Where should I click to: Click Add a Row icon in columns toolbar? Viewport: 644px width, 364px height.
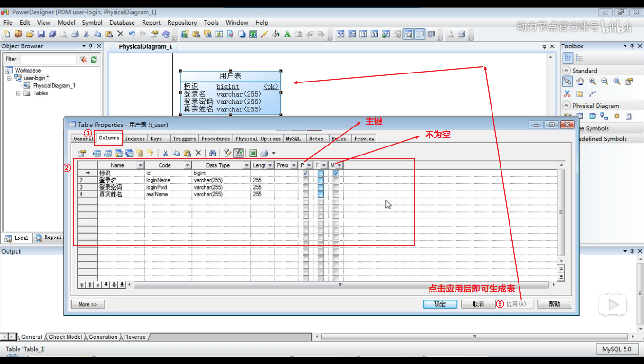(x=107, y=153)
